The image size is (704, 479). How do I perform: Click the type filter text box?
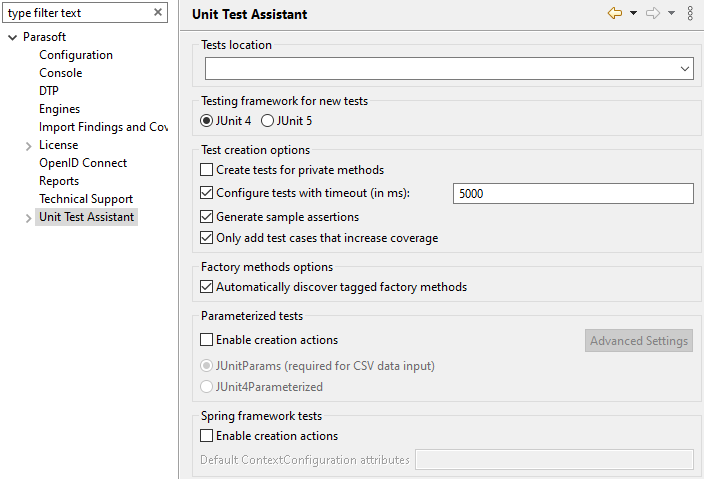pyautogui.click(x=79, y=13)
